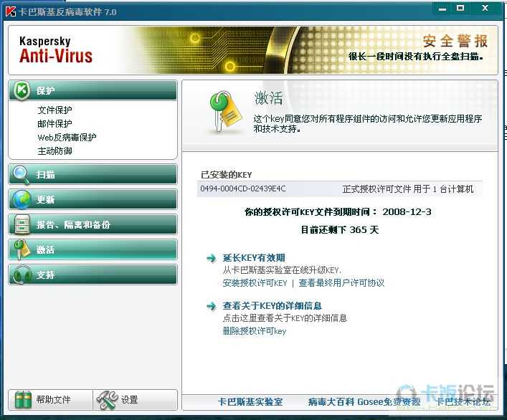Click 安全警报 heading in banner

[455, 41]
